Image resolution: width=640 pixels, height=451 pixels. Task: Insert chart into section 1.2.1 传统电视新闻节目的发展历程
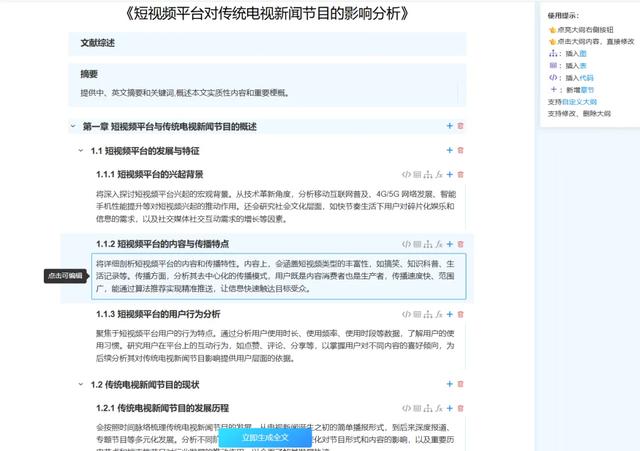428,408
